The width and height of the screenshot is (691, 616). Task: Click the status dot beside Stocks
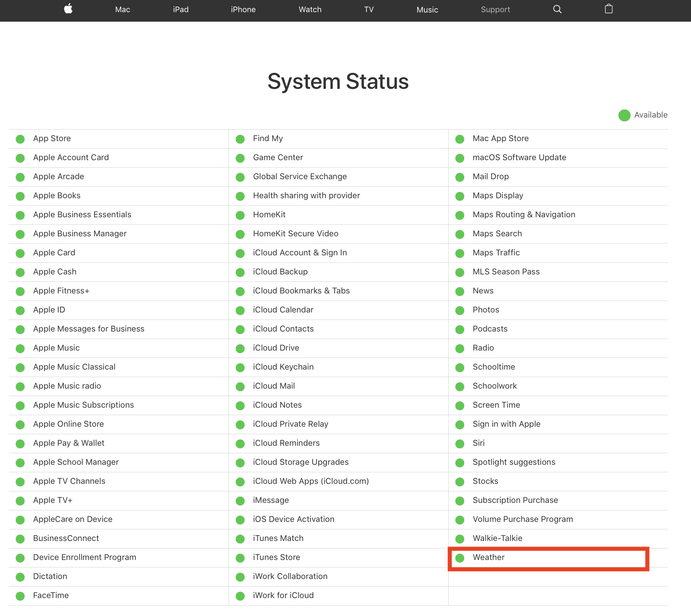pyautogui.click(x=460, y=482)
